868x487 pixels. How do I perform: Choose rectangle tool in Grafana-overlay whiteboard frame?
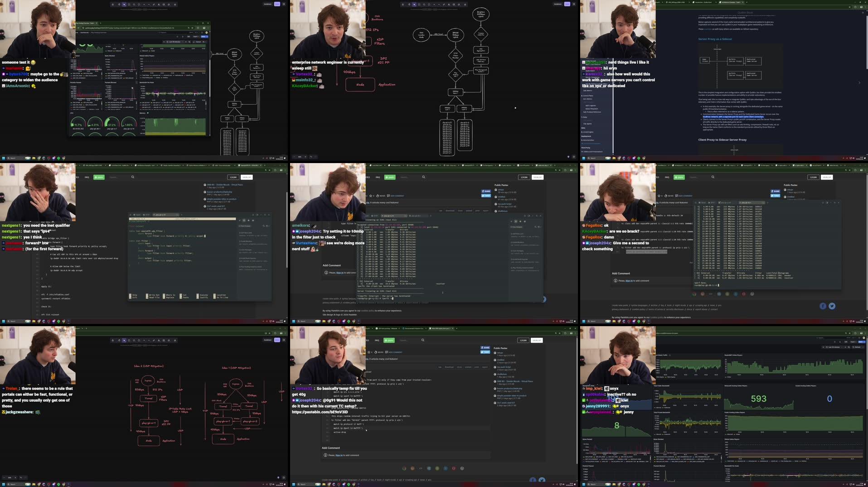(129, 4)
